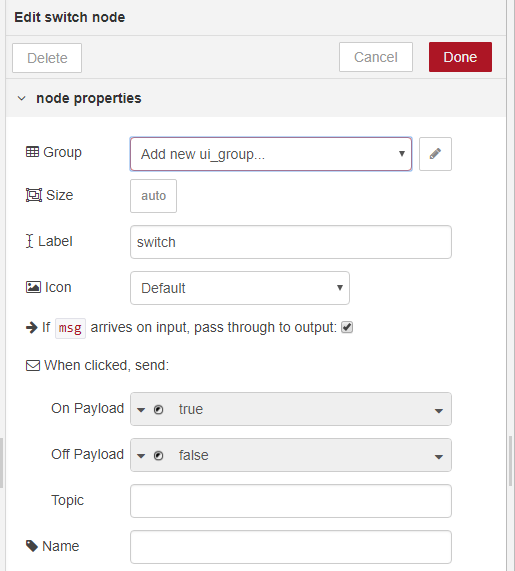Click the Delete button
515x571 pixels.
(47, 58)
